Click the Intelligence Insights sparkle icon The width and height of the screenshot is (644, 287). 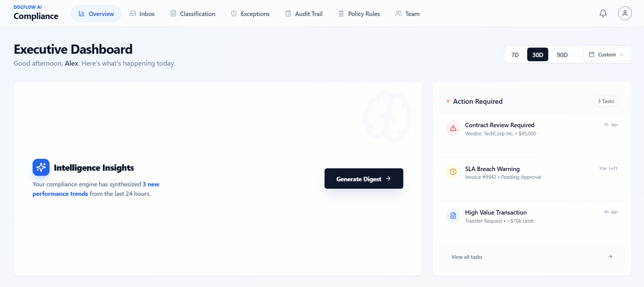(x=41, y=167)
